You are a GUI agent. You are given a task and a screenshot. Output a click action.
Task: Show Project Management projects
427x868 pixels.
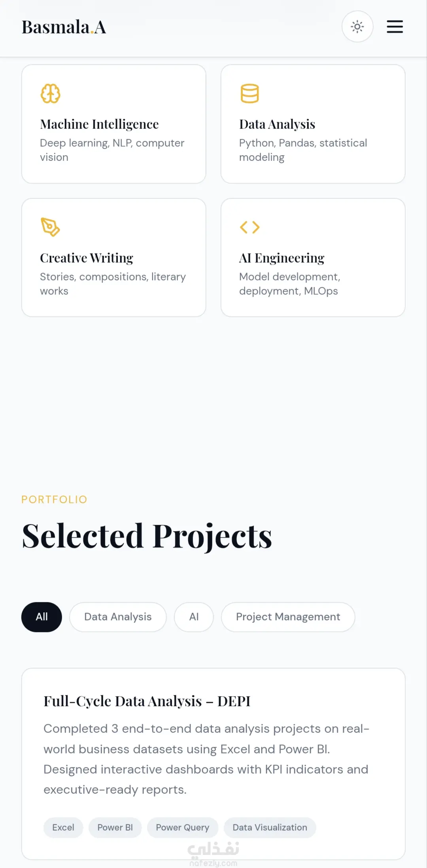tap(288, 617)
